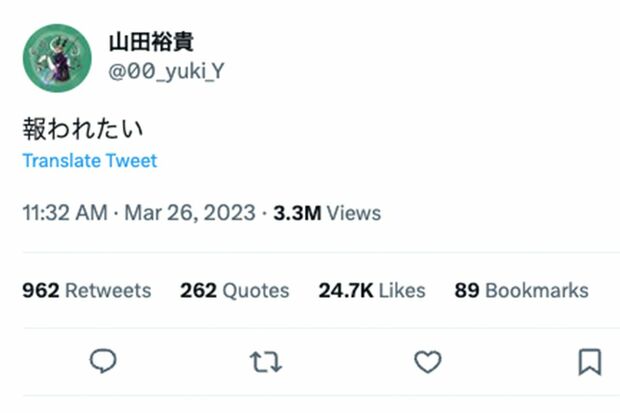Screen dimensions: 620x413
Task: Click the 11:32 AM timestamp
Action: 66,213
